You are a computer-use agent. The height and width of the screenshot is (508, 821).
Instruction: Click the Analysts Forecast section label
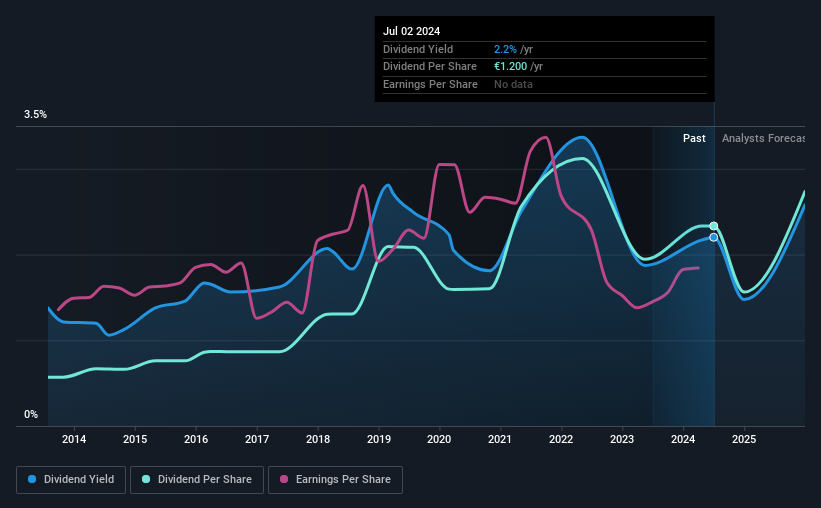[763, 138]
